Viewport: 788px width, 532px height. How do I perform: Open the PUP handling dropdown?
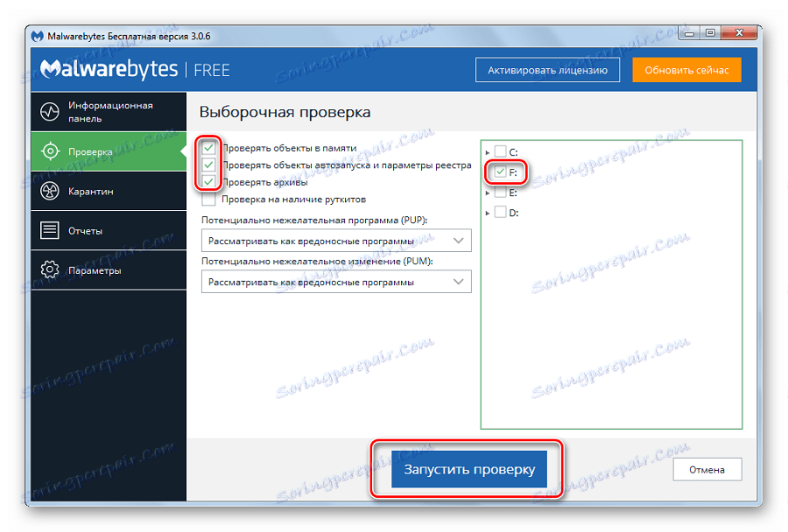click(336, 240)
